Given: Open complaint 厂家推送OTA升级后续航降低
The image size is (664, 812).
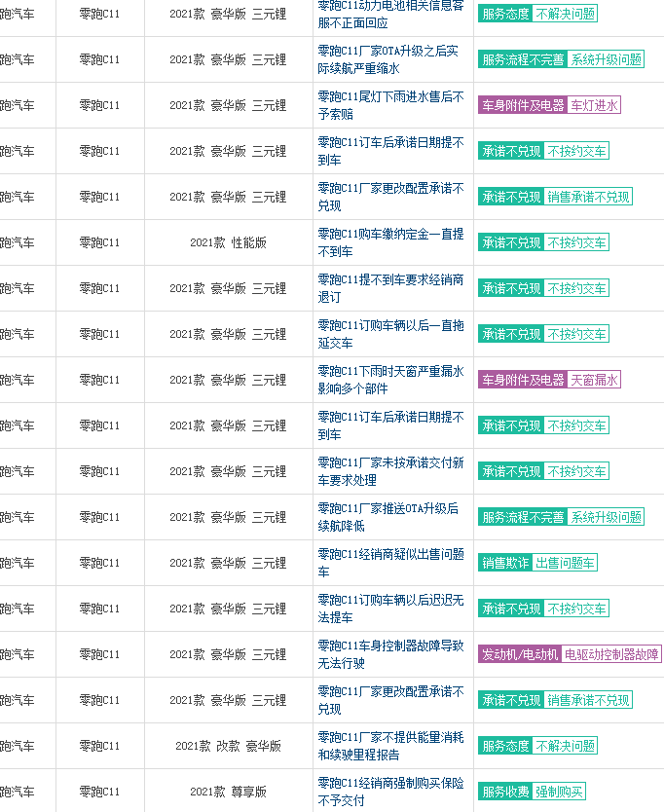Looking at the screenshot, I should [x=387, y=517].
